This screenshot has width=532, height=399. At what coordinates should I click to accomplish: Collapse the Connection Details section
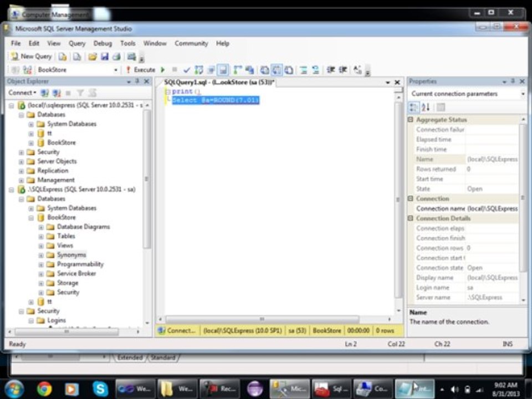click(x=410, y=218)
